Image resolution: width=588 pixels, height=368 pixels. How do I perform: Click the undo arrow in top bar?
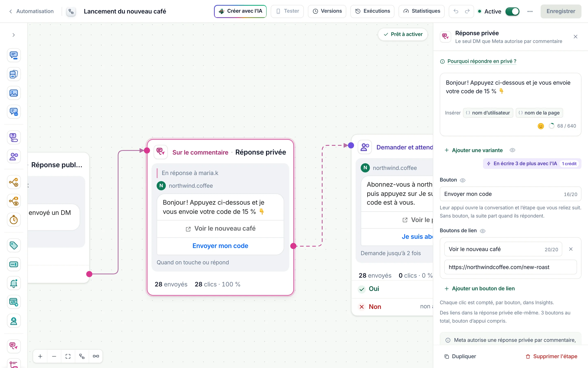click(x=456, y=11)
